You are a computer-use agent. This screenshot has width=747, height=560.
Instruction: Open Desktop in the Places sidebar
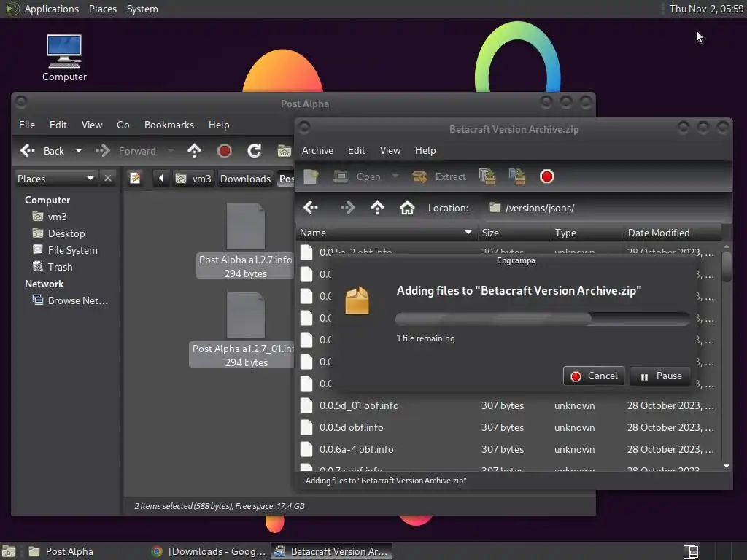tap(66, 233)
